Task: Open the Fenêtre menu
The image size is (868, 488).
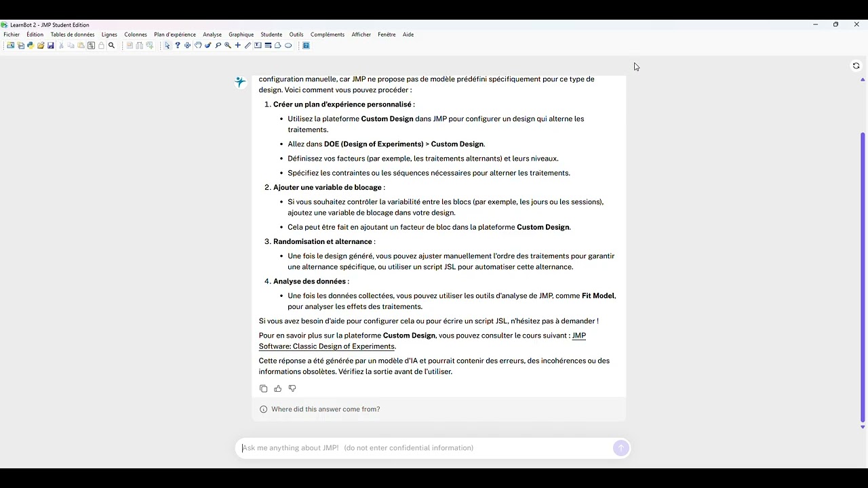Action: pyautogui.click(x=387, y=35)
